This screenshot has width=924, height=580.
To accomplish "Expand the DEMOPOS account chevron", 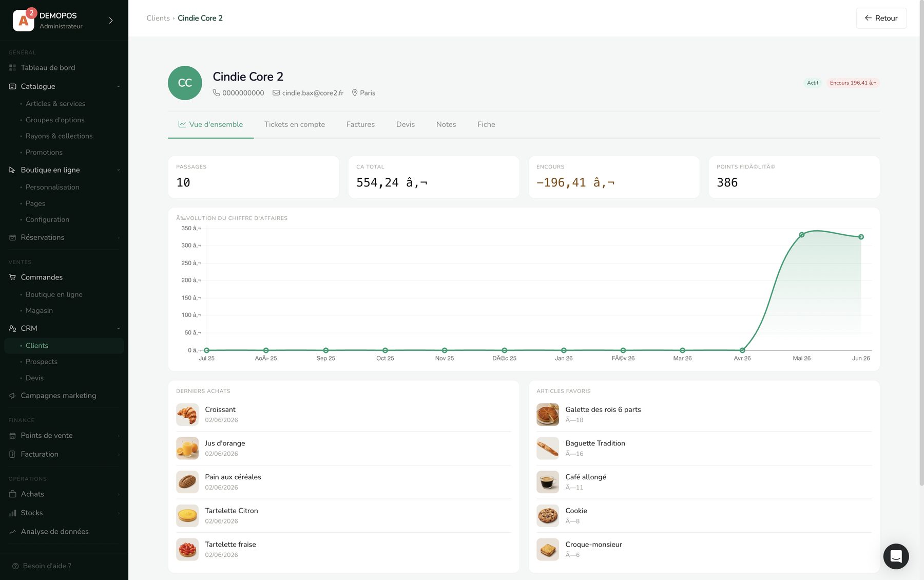I will pyautogui.click(x=111, y=21).
